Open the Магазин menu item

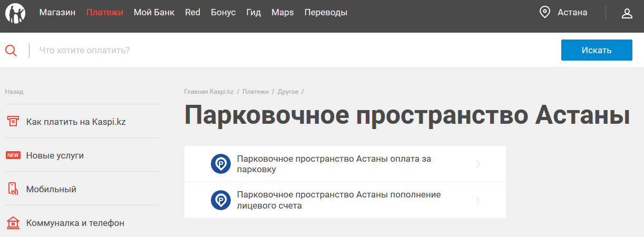click(x=57, y=12)
